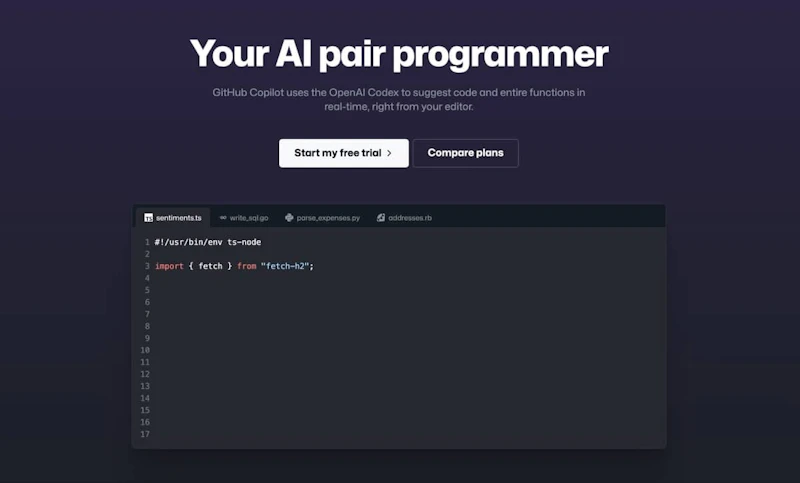Switch to the write_sql.go tab
The image size is (800, 483).
pyautogui.click(x=244, y=218)
